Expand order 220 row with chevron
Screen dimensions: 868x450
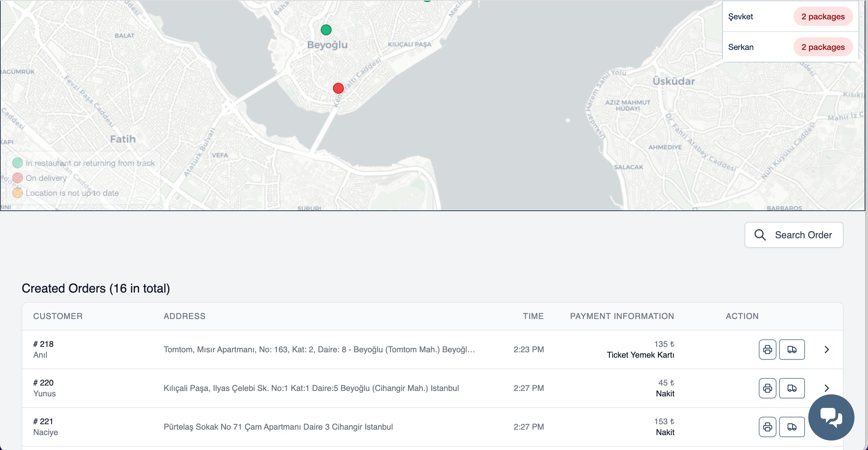(x=827, y=388)
